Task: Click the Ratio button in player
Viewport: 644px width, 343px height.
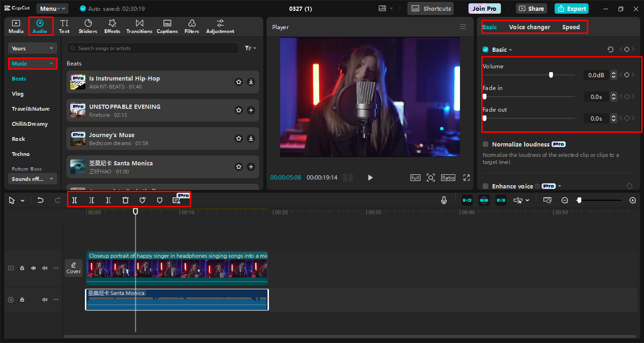Action: 448,178
